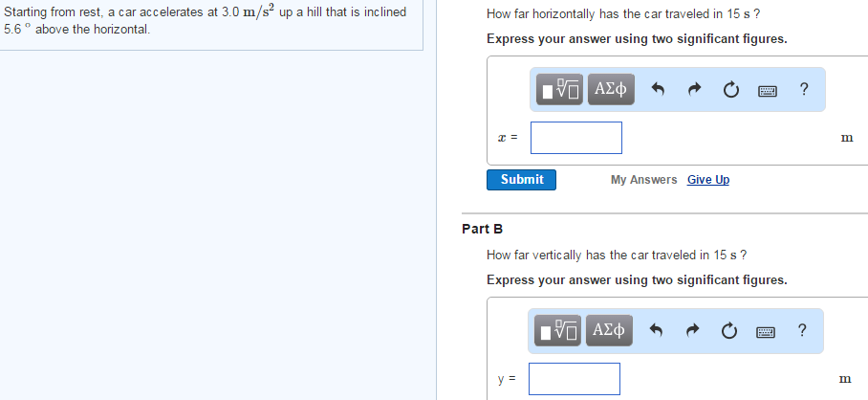Open the My Answers link
This screenshot has height=400, width=868.
coord(643,180)
